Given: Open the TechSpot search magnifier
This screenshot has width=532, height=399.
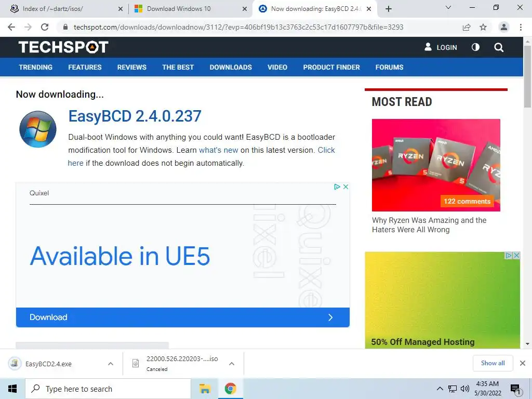Looking at the screenshot, I should 499,47.
